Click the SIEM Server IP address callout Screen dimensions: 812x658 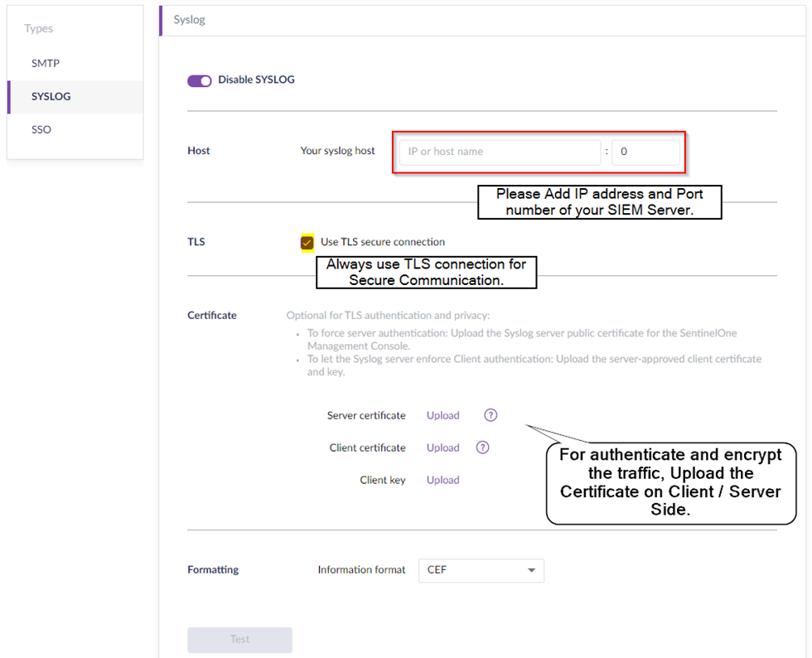coord(599,201)
